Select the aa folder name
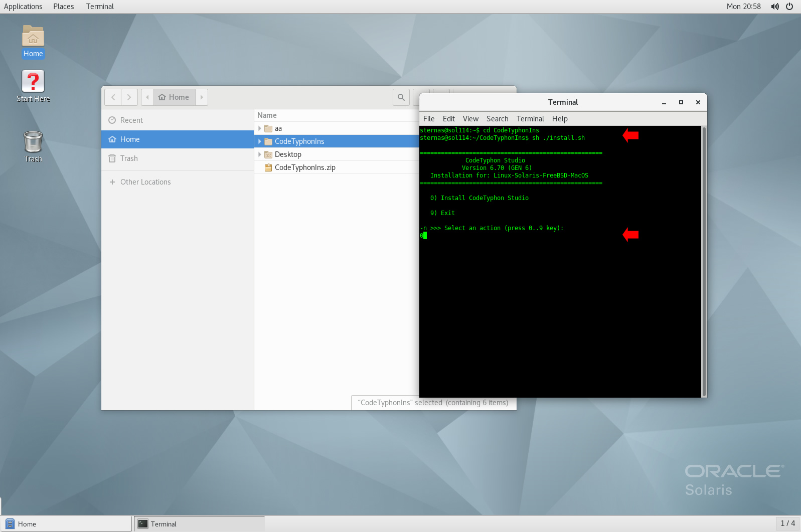This screenshot has width=801, height=532. pyautogui.click(x=278, y=129)
